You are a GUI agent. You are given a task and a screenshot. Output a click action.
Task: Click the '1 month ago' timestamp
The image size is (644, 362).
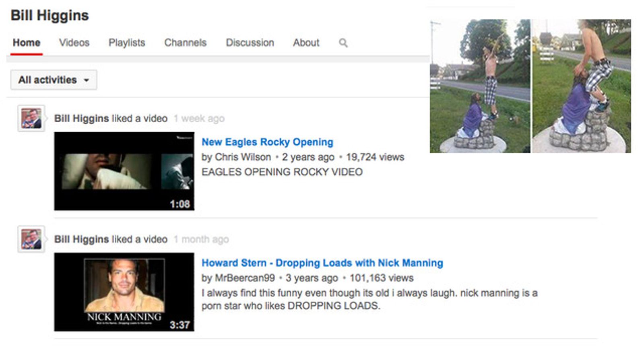pos(201,239)
